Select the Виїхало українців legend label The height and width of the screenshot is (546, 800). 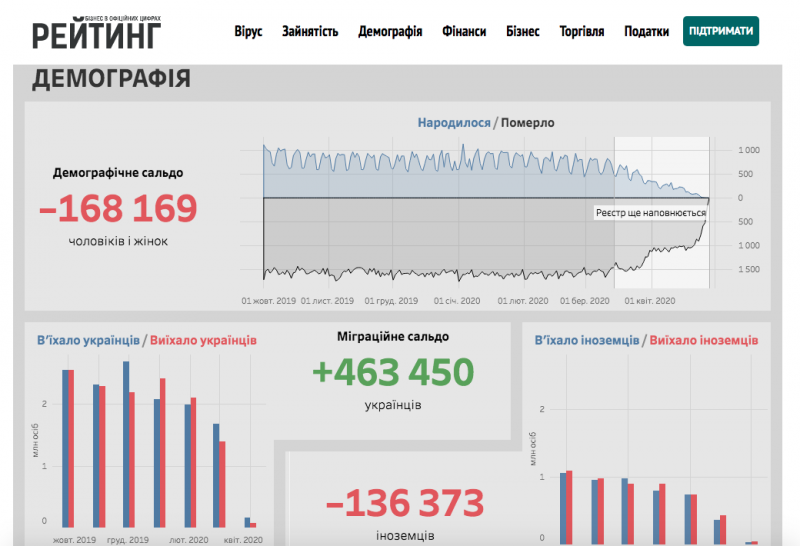pyautogui.click(x=203, y=340)
